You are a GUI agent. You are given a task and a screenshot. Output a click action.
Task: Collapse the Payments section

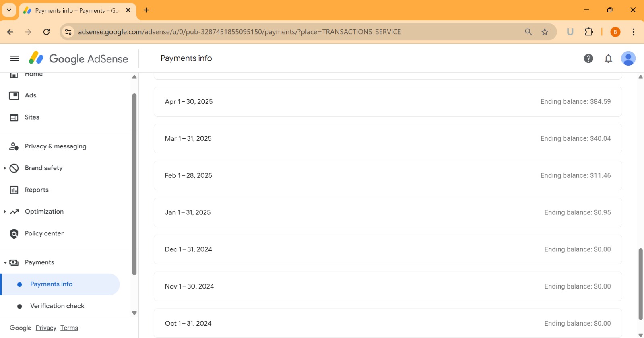[5, 263]
